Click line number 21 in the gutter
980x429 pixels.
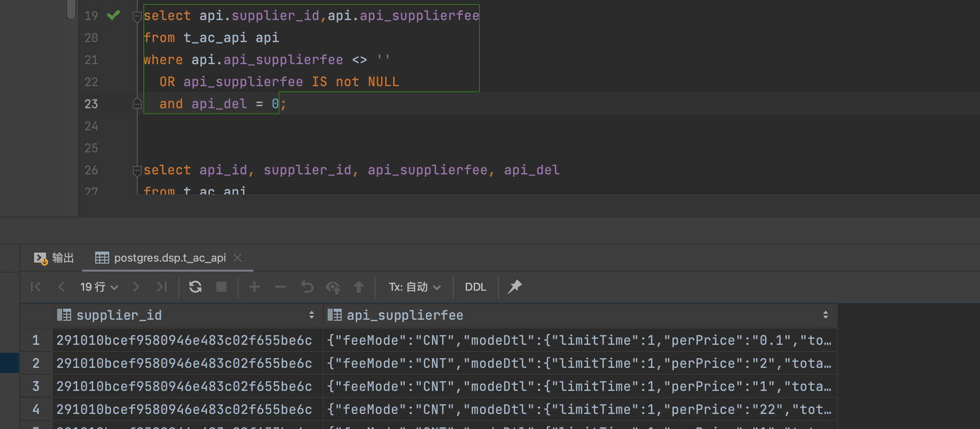click(91, 60)
